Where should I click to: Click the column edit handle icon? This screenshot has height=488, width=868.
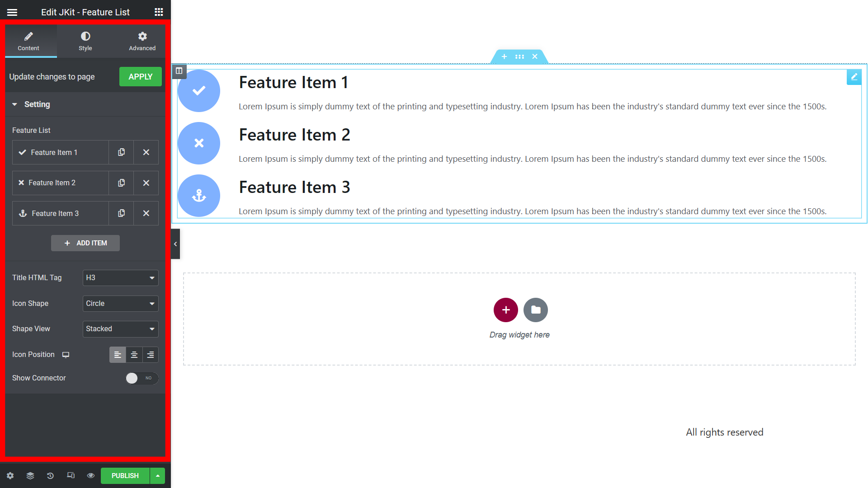[x=179, y=70]
